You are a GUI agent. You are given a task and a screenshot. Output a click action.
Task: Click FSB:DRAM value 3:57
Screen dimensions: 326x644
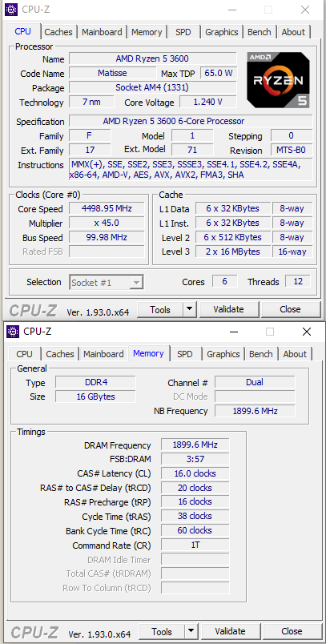(x=195, y=459)
